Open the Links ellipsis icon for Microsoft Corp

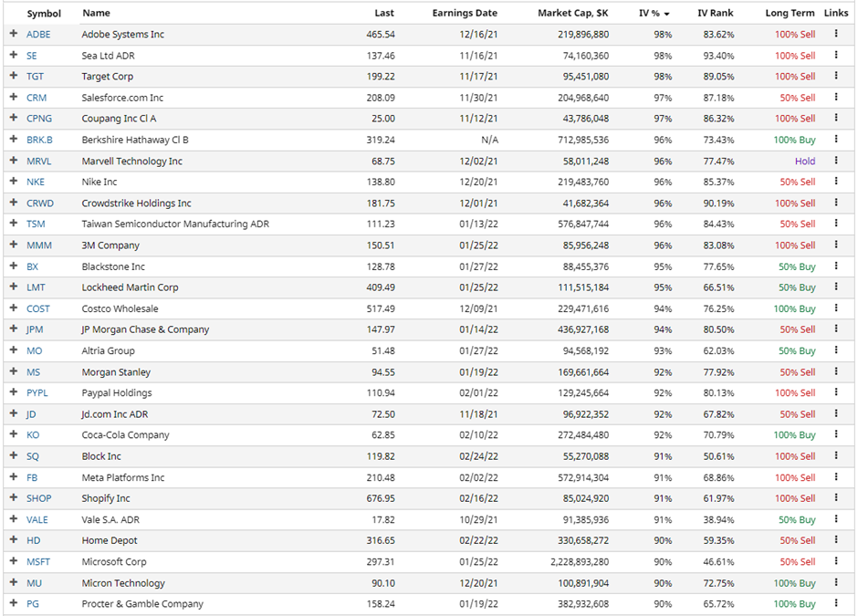[836, 562]
